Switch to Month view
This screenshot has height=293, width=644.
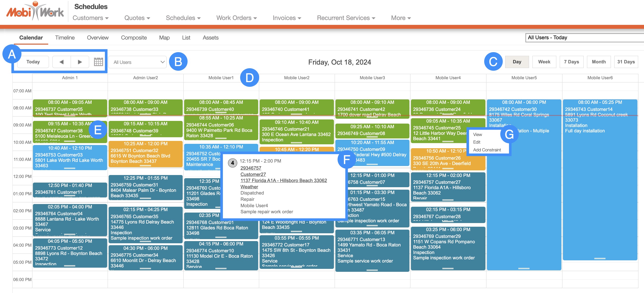pos(598,62)
